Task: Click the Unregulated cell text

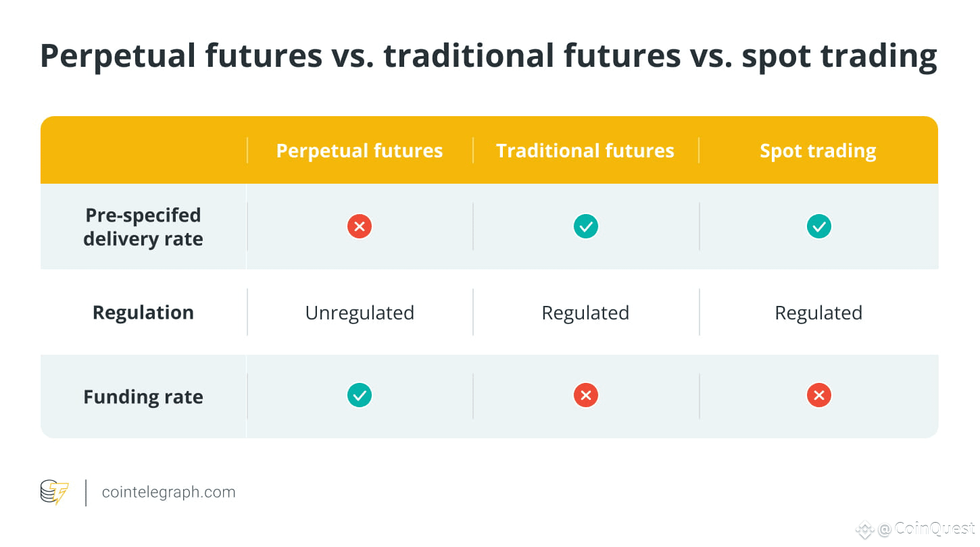Action: coord(360,313)
